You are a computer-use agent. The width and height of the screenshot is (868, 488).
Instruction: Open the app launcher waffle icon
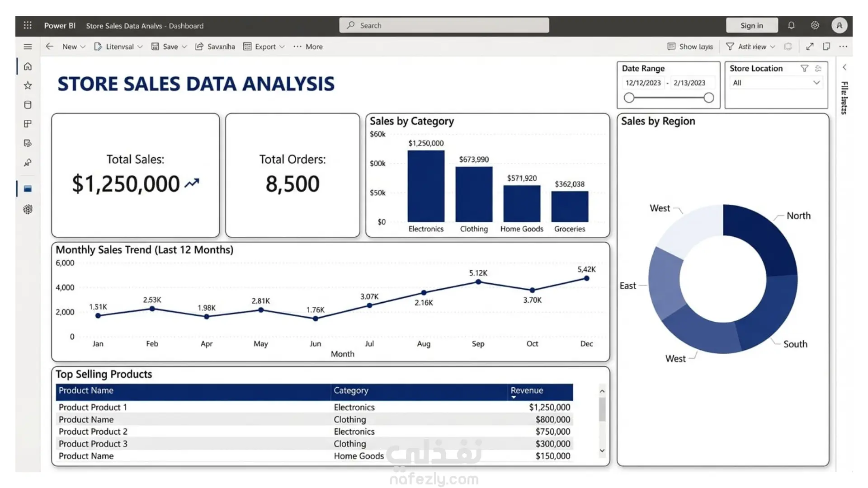coord(28,25)
